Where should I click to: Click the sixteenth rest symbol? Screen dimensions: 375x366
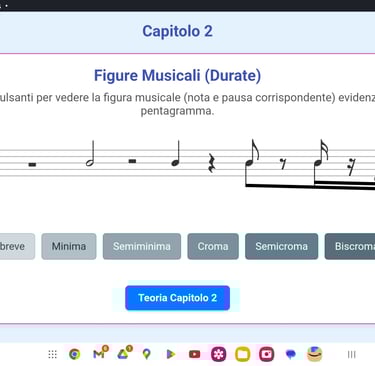pos(351,166)
